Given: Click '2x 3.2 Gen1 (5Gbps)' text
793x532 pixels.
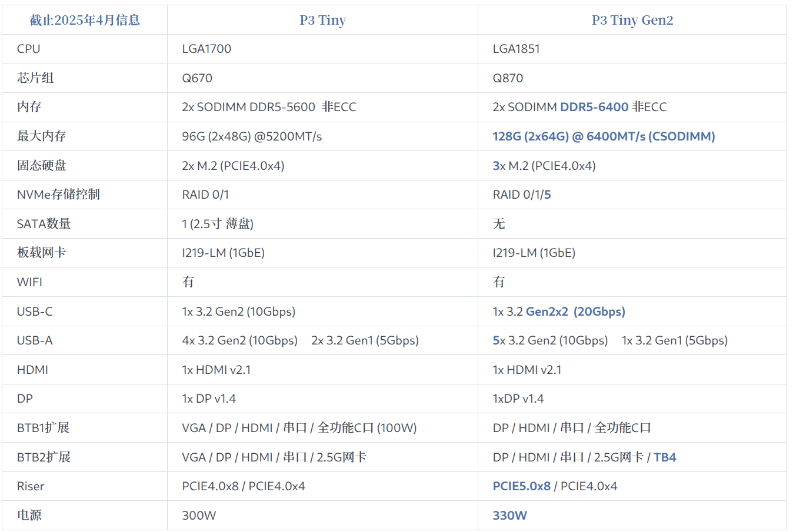Looking at the screenshot, I should point(365,340).
